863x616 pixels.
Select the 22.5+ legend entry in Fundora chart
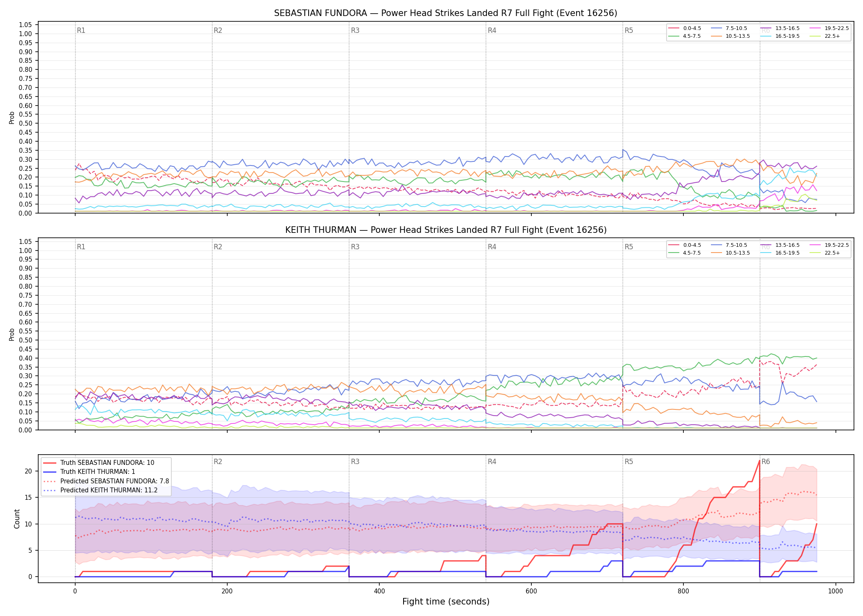[825, 36]
